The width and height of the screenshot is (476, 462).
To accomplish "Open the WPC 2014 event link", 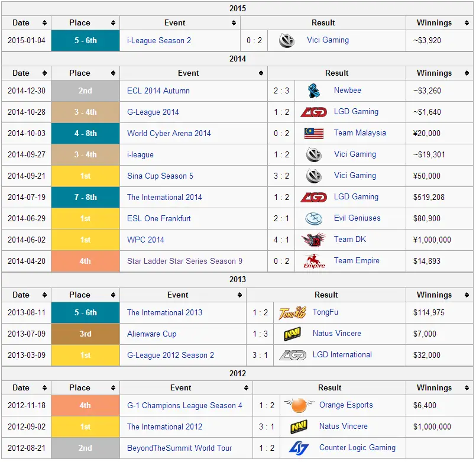I will click(145, 240).
